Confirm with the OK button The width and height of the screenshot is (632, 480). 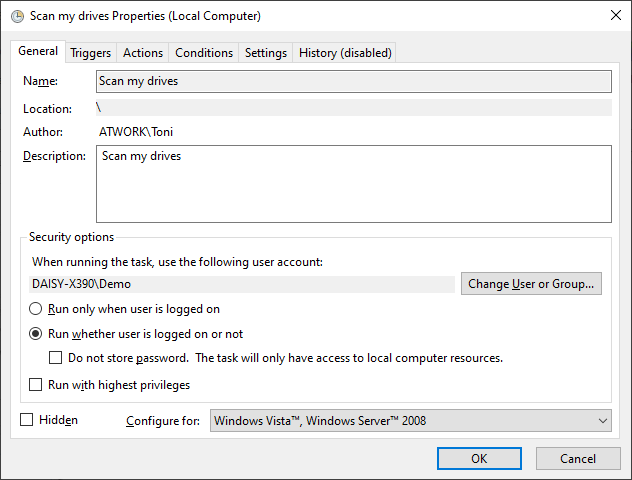[479, 458]
